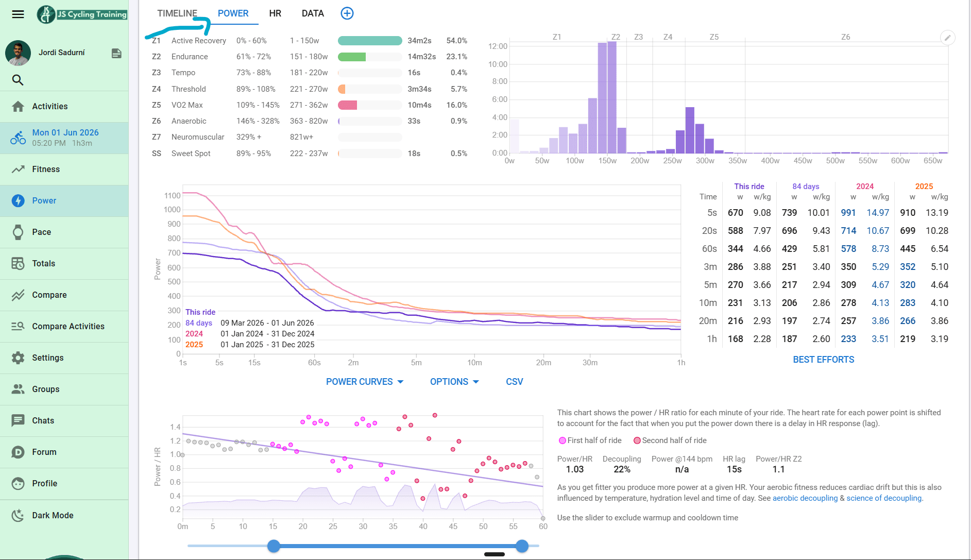
Task: Grab the left slider handle for warmup
Action: coord(274,546)
